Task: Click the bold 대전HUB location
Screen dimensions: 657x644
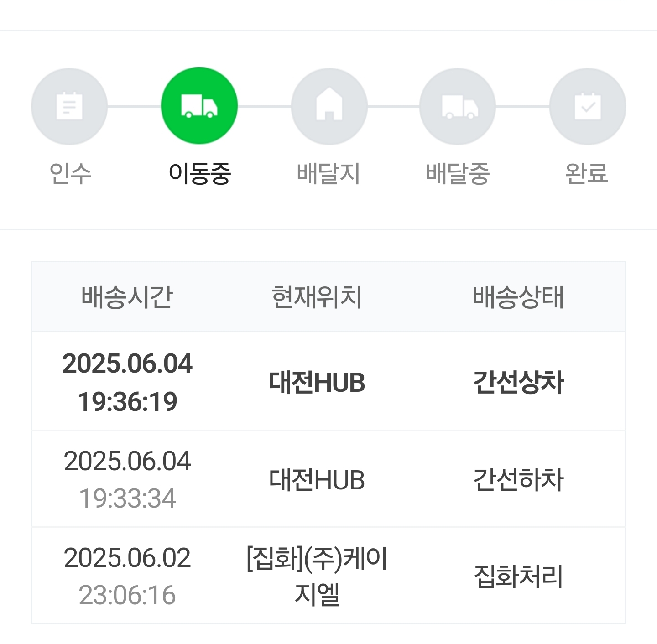Action: tap(317, 382)
